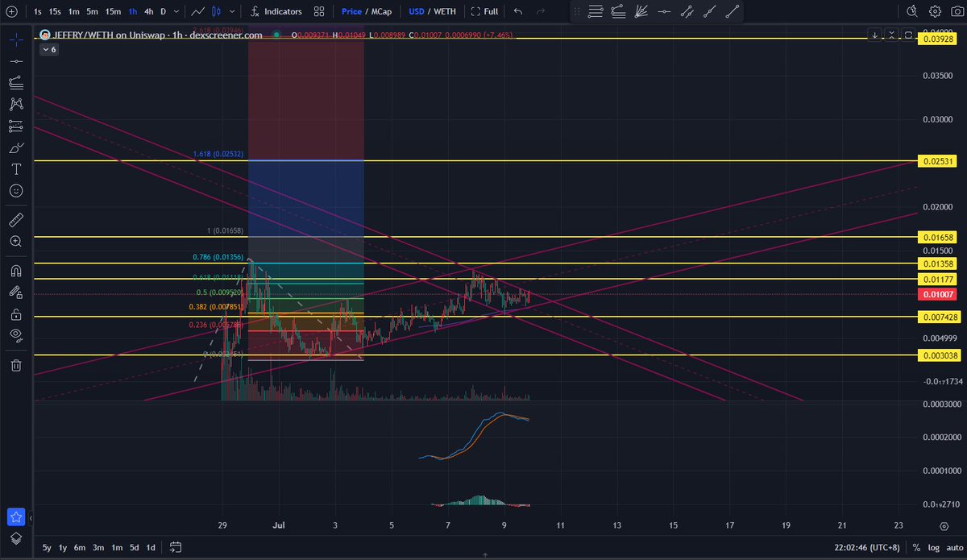Expand chart style dropdown arrow
The height and width of the screenshot is (560, 967).
click(x=232, y=12)
